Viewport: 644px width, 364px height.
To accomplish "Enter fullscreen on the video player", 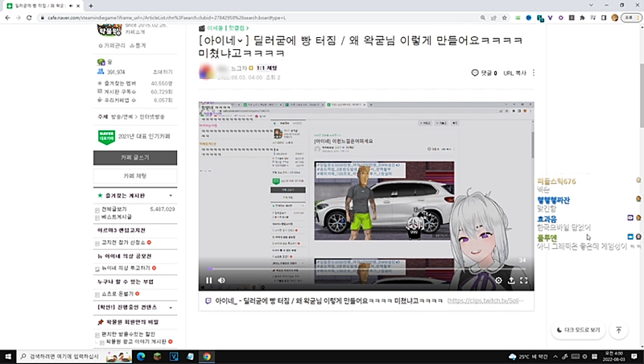I will click(x=524, y=280).
